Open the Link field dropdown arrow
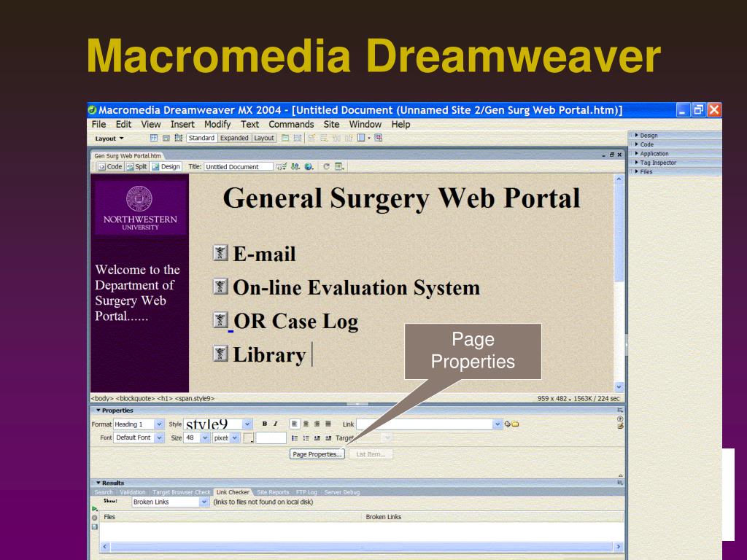Viewport: 747px width, 560px height. tap(498, 424)
